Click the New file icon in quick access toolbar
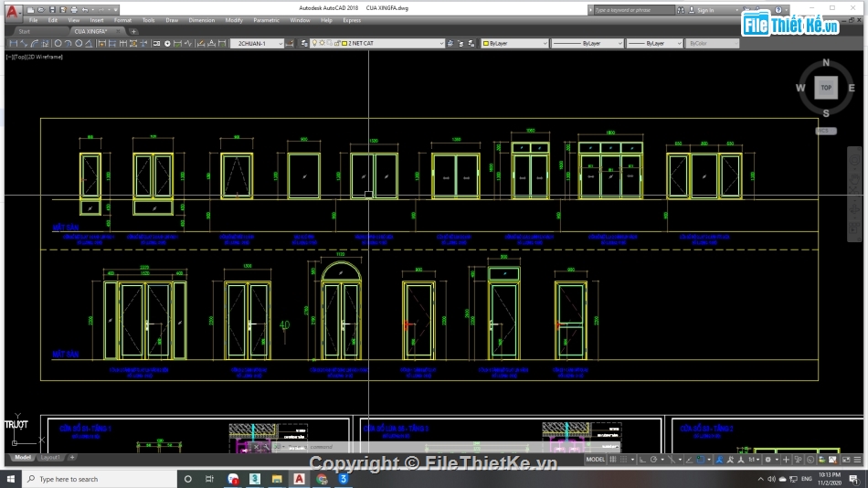 [x=31, y=9]
